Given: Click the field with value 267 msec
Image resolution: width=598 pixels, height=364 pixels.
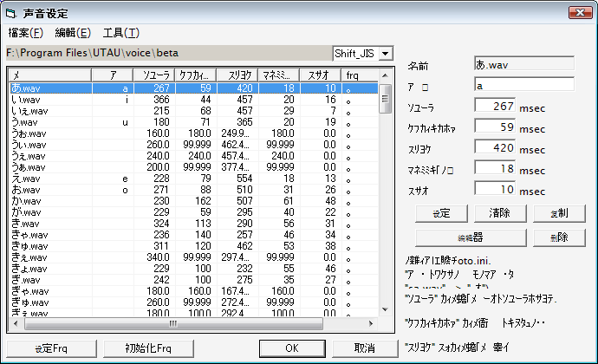Looking at the screenshot, I should click(x=495, y=106).
